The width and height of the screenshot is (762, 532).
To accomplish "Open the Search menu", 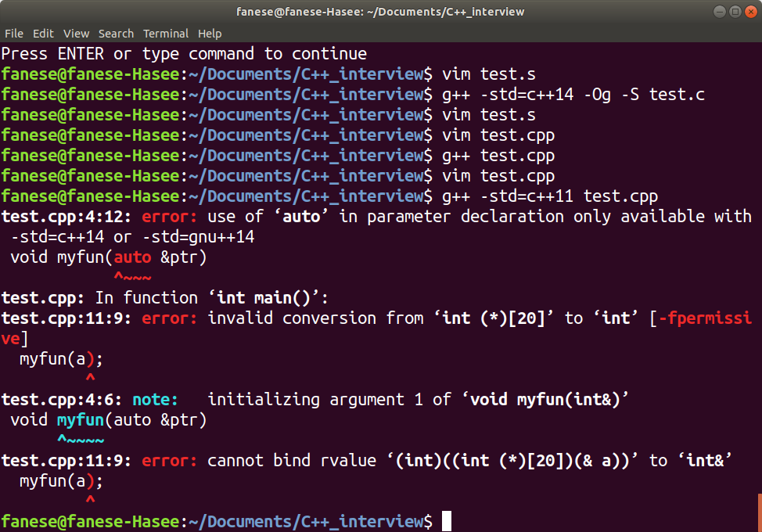I will pos(116,34).
